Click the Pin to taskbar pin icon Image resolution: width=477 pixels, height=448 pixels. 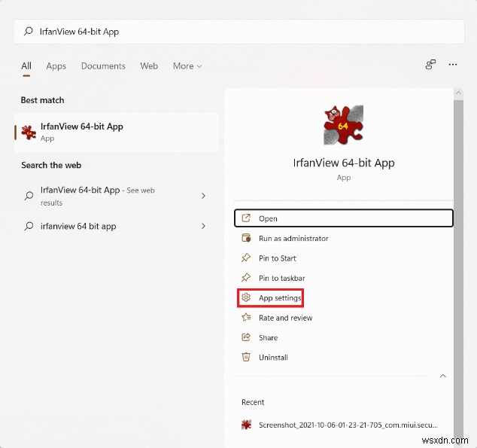(x=246, y=278)
